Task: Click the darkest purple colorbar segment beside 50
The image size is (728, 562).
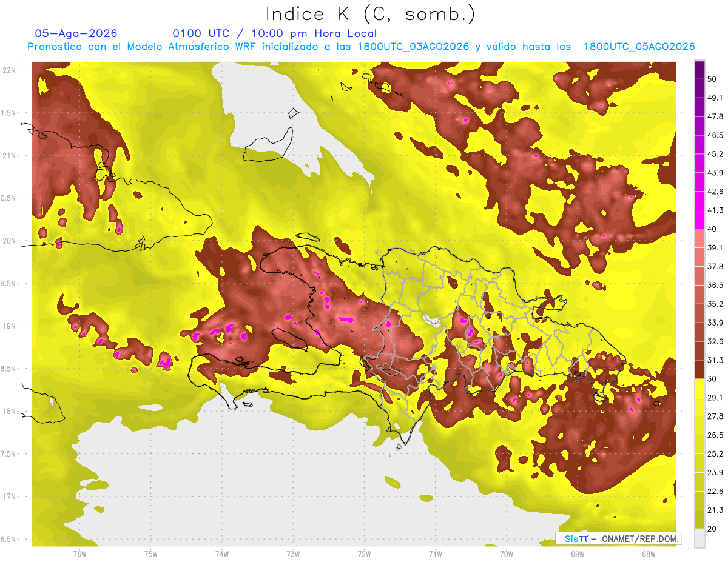Action: click(x=700, y=70)
